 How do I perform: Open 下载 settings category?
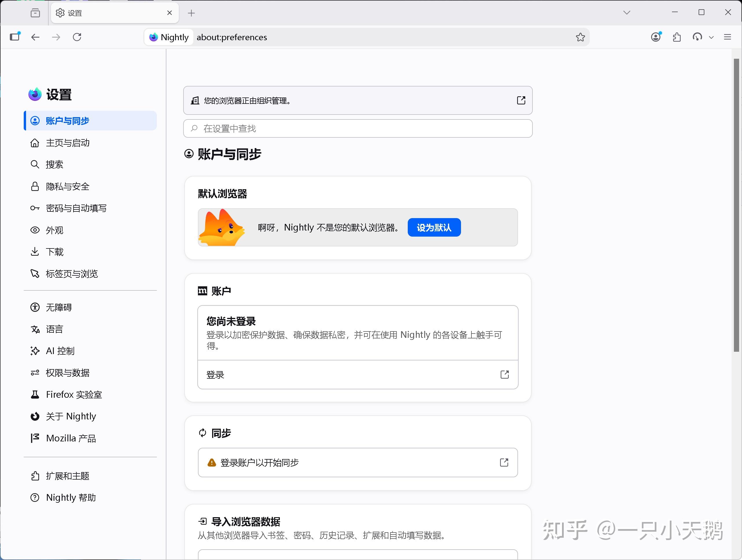tap(90, 252)
